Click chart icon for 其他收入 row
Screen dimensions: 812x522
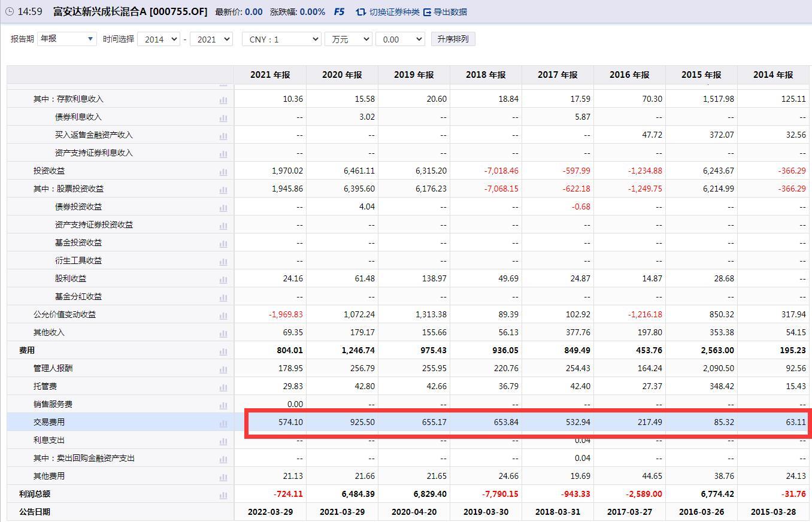tap(223, 333)
